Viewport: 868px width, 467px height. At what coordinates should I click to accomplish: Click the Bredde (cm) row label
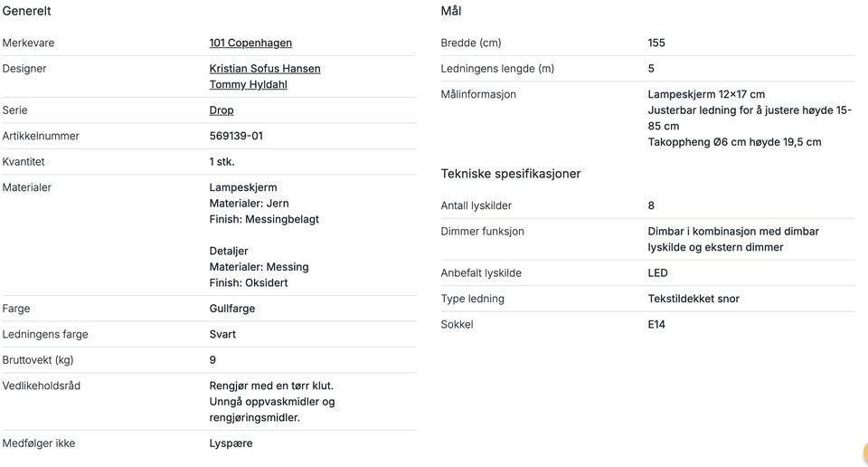[x=470, y=43]
